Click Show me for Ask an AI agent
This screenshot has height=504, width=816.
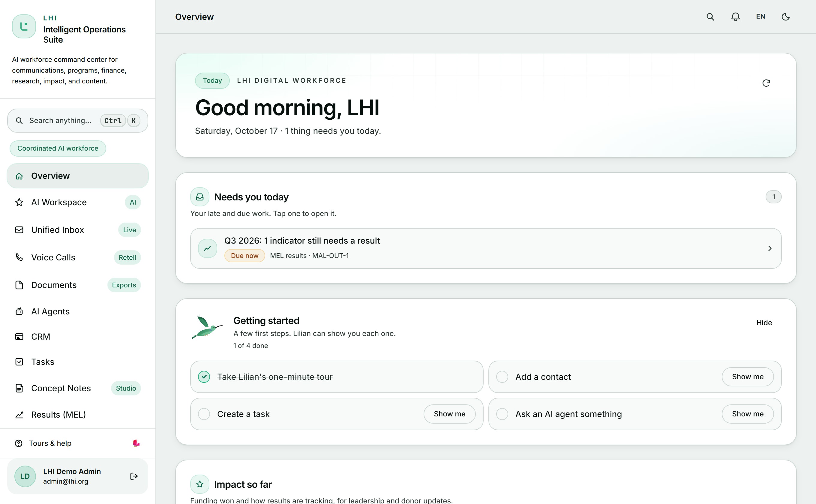tap(748, 414)
